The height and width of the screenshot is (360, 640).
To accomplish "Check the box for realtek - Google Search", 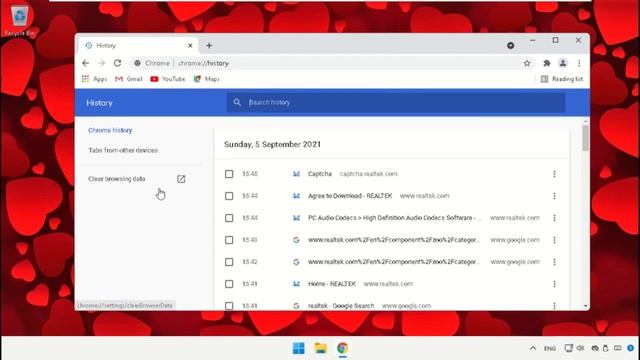I will (229, 306).
